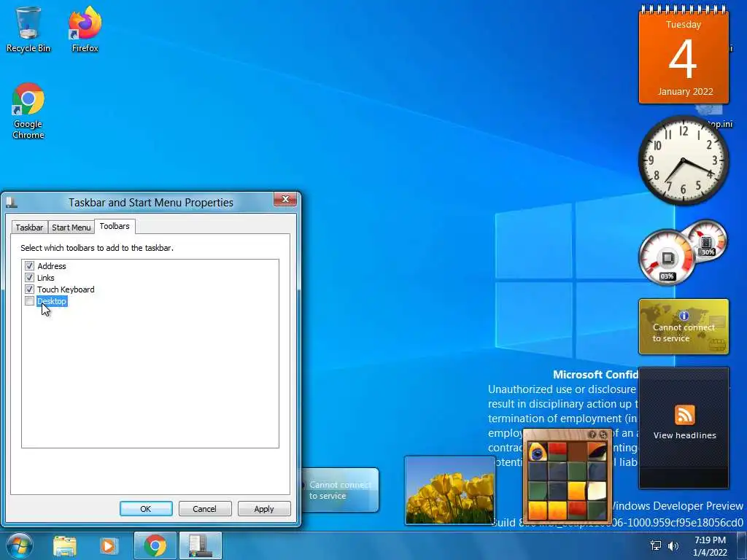Image resolution: width=747 pixels, height=560 pixels.
Task: Click the memory meter small dial
Action: (708, 241)
